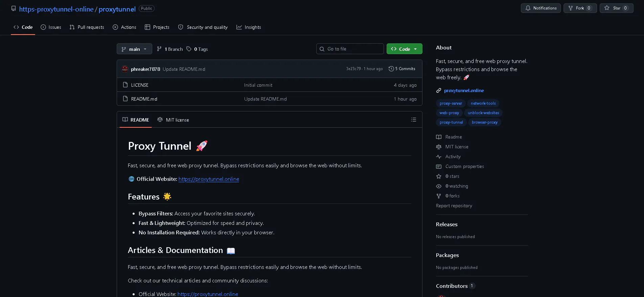Screen dimensions: 644x297
Task: Click the unblock-websites topic tag
Action: click(483, 113)
